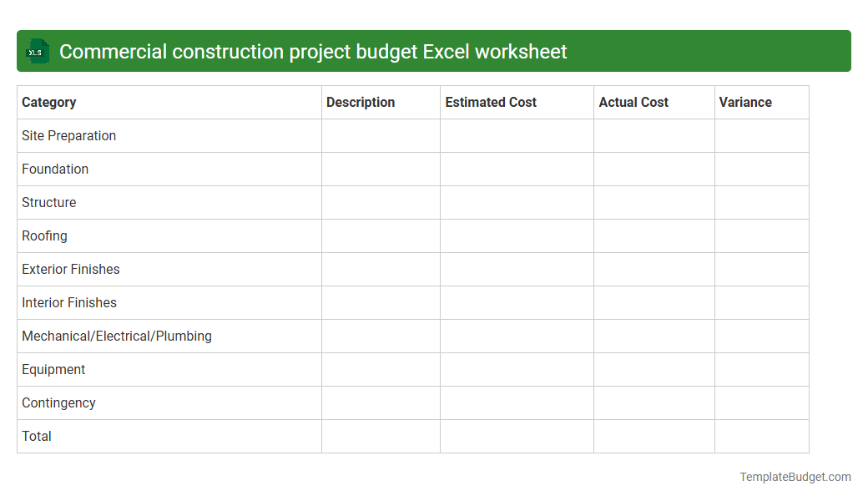868x501 pixels.
Task: Select the Estimated Cost cell for Total
Action: (x=516, y=436)
